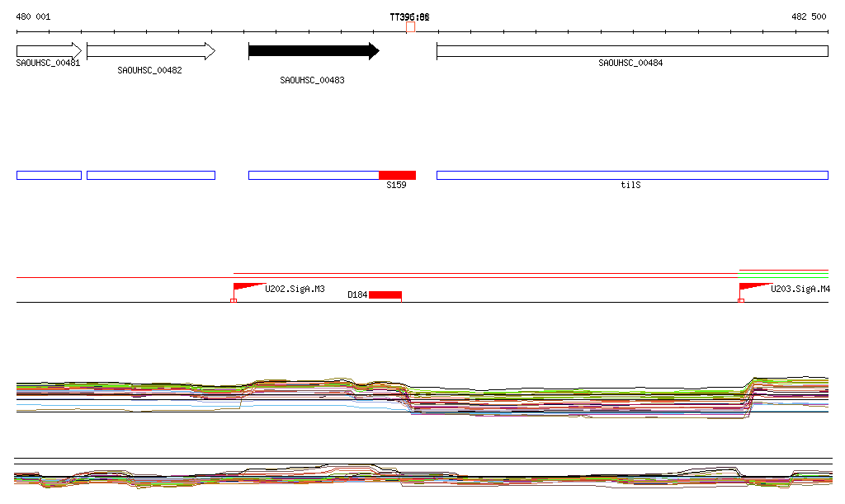845x504 pixels.
Task: Click the U202.SigA.M3 promoter flag
Action: tap(249, 287)
